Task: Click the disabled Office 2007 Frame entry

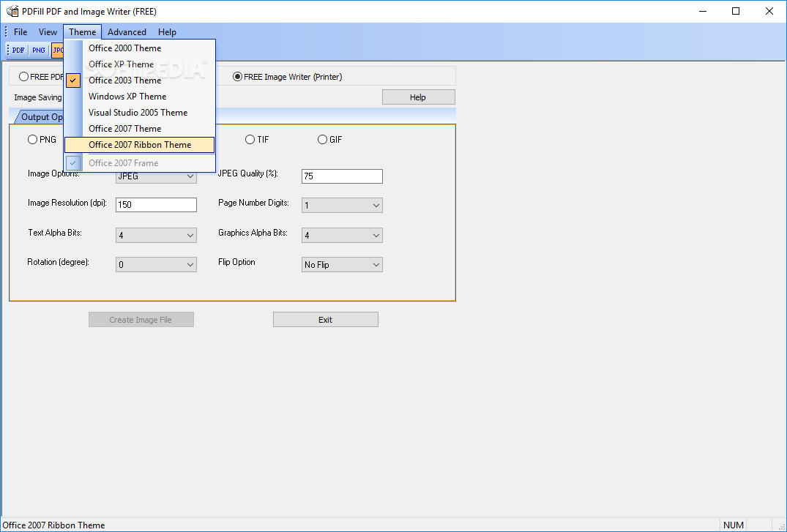Action: (x=140, y=163)
